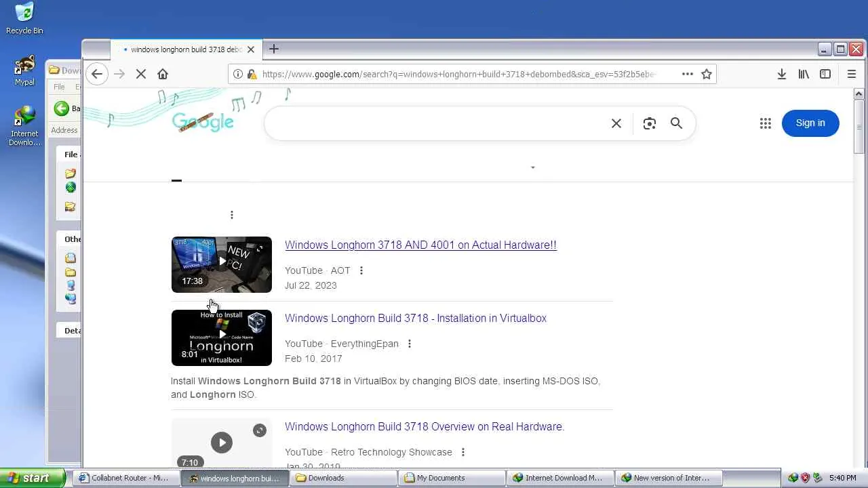Open the three-dot menu above the first video
The image size is (868, 488).
tap(232, 215)
